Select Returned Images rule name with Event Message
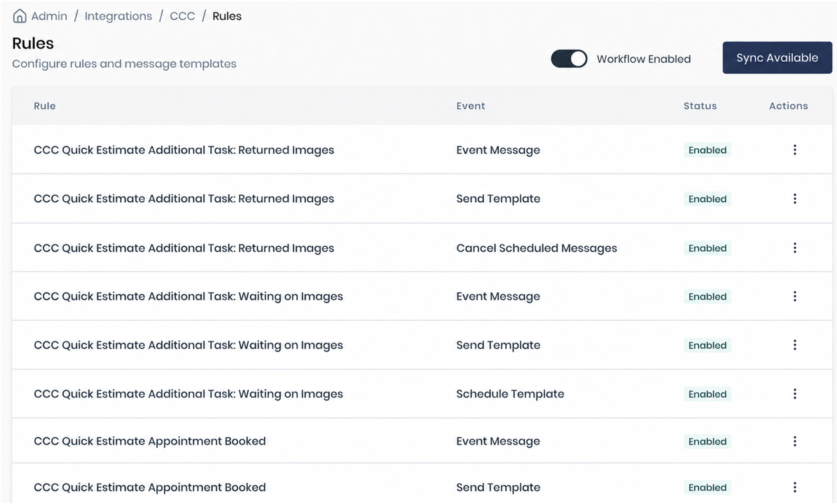Viewport: 837px width, 504px height. (x=184, y=150)
